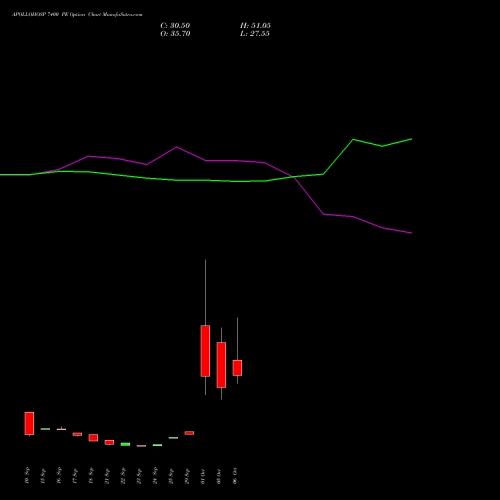Click the APOLLOHOSP 7400 PE chart title
This screenshot has width=500, height=500.
[x=77, y=15]
